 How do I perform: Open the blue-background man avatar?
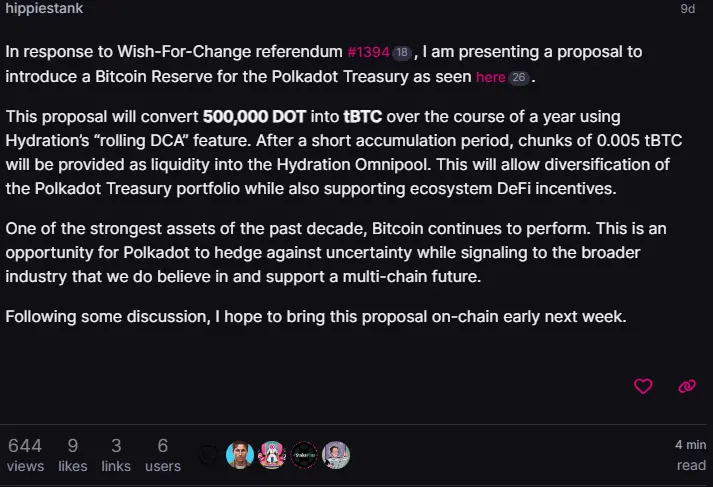click(240, 455)
